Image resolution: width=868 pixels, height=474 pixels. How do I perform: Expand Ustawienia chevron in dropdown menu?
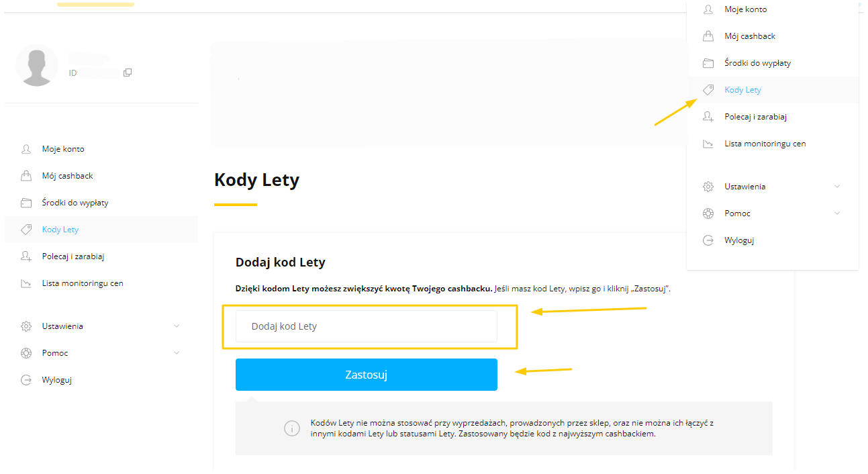(x=837, y=187)
